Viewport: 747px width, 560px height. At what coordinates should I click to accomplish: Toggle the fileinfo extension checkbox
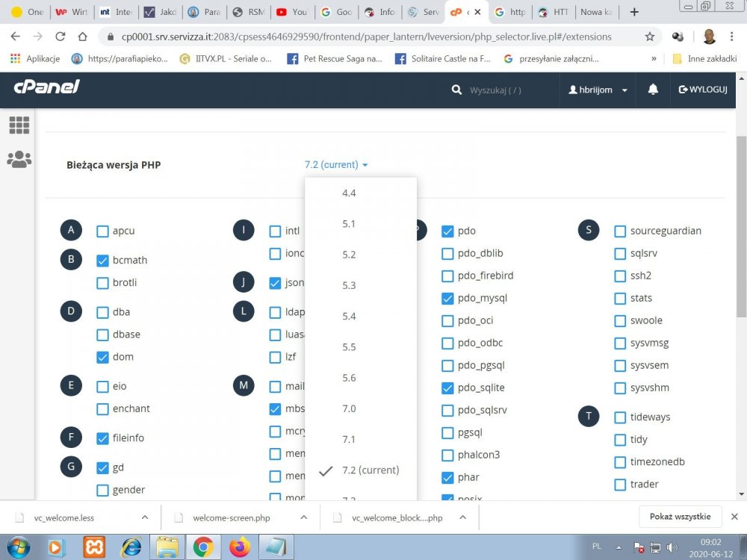click(102, 438)
